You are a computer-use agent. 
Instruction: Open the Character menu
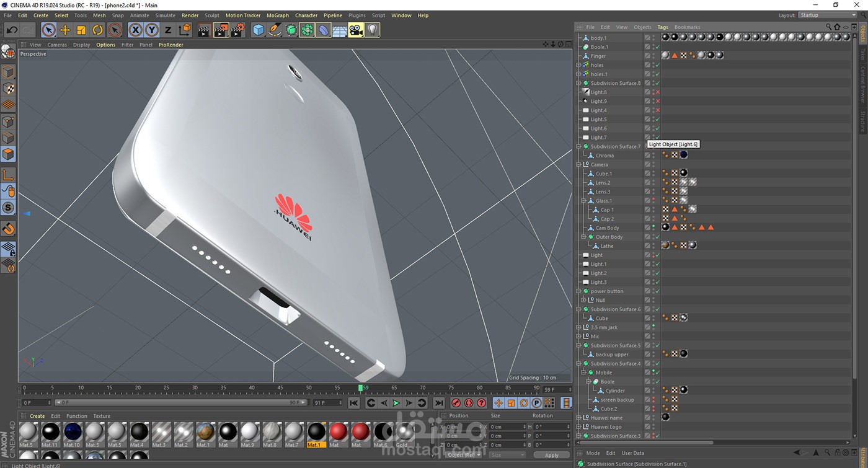[x=306, y=15]
